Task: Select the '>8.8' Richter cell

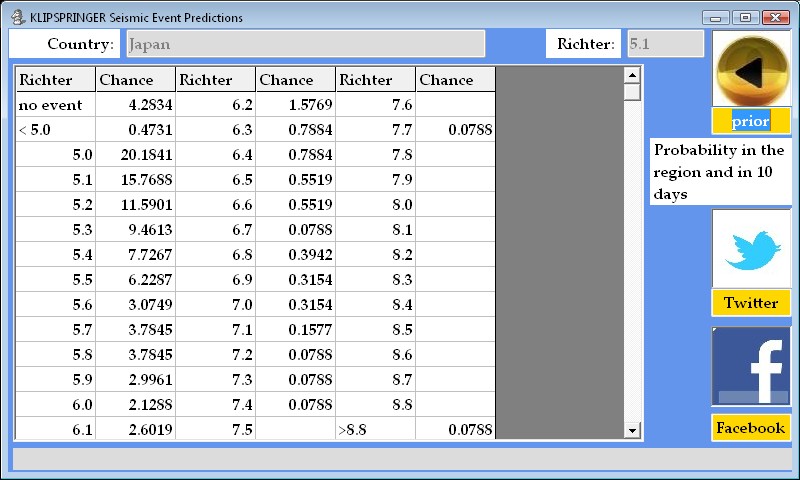Action: pos(376,430)
